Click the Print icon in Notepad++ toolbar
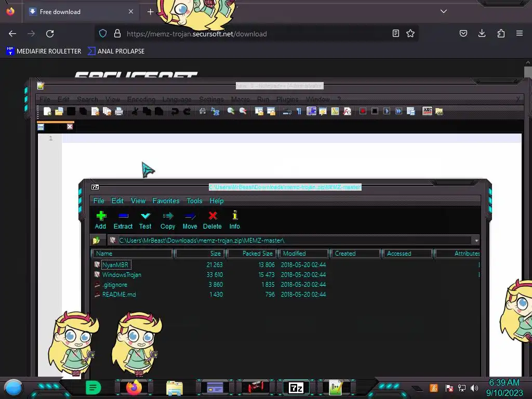The height and width of the screenshot is (399, 532). [119, 111]
